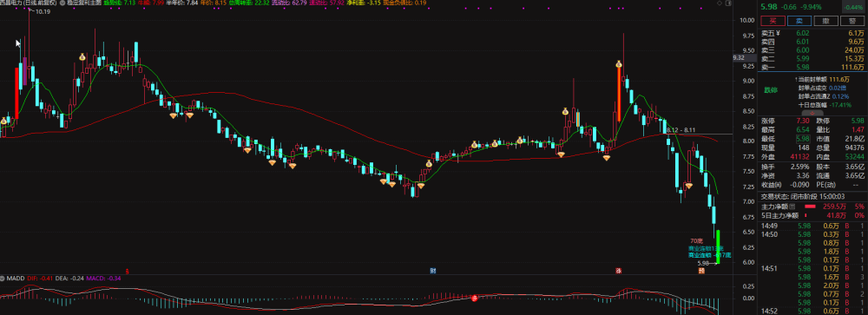Click the 交易状态 闭市阶段 status line
The width and height of the screenshot is (868, 315).
(x=803, y=196)
